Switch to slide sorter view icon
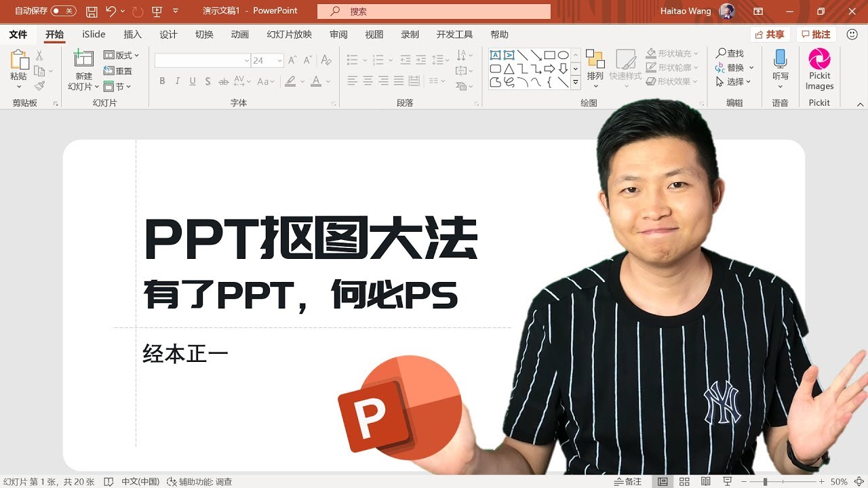The height and width of the screenshot is (488, 868). click(x=685, y=482)
